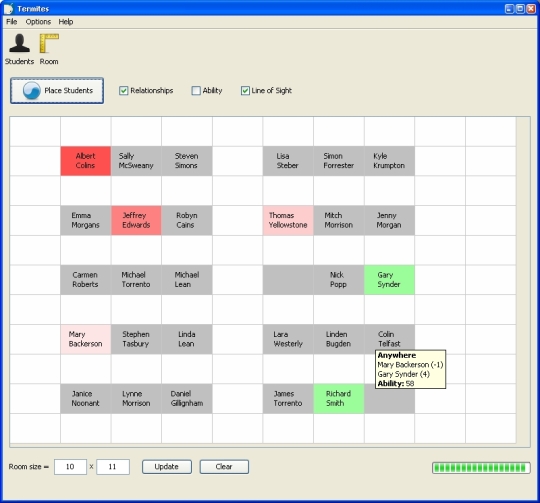Image resolution: width=540 pixels, height=503 pixels.
Task: Select the Jeffrey Edwards red seat
Action: click(136, 220)
